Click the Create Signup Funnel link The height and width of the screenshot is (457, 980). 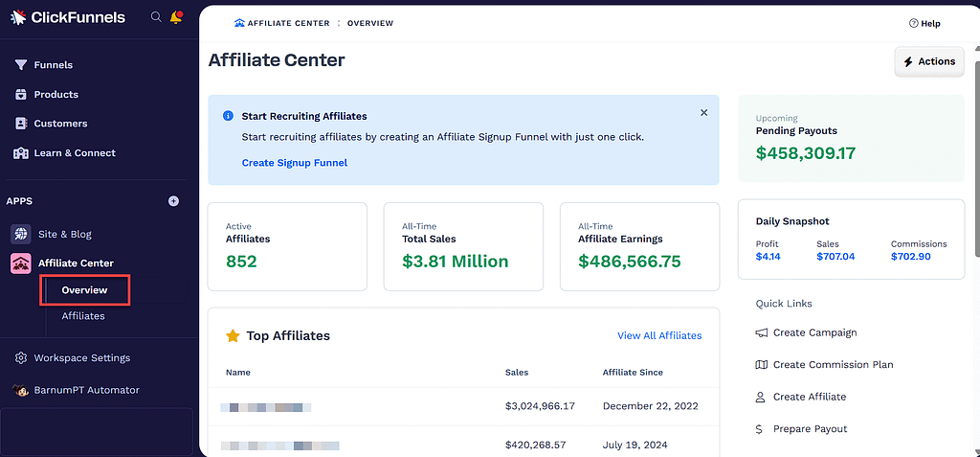tap(295, 163)
